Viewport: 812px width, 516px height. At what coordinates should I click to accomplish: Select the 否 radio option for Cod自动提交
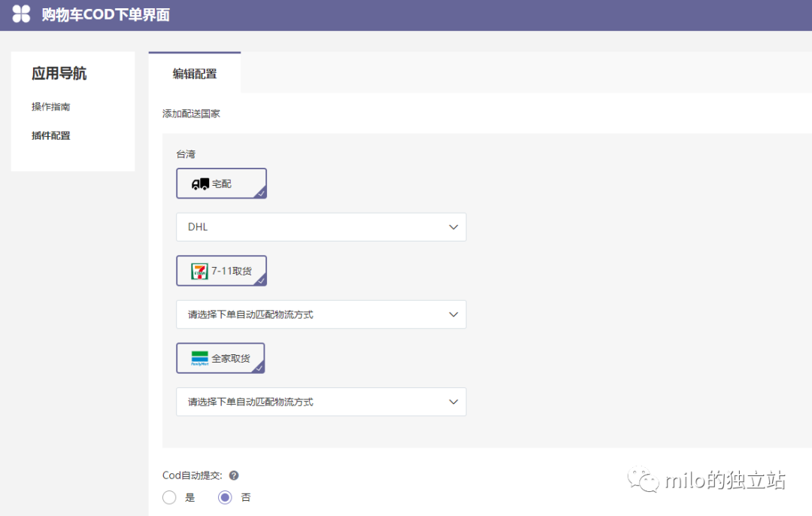coord(223,497)
